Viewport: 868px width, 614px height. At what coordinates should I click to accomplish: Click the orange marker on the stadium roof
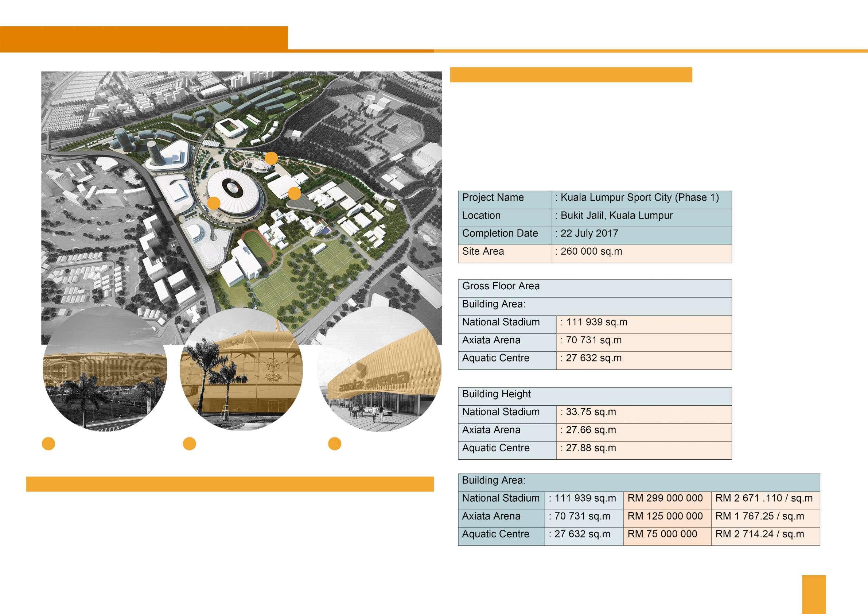[214, 203]
